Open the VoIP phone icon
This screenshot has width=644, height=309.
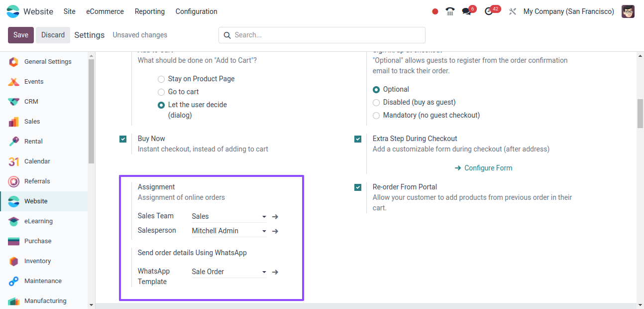pyautogui.click(x=450, y=11)
